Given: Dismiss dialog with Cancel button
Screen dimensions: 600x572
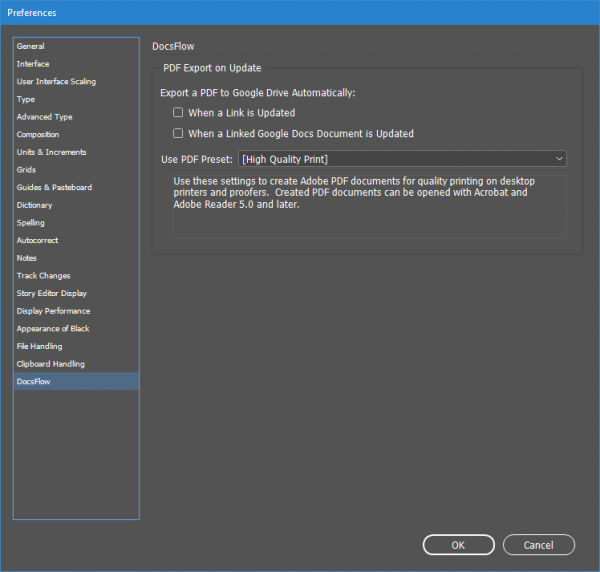Looking at the screenshot, I should (x=538, y=545).
